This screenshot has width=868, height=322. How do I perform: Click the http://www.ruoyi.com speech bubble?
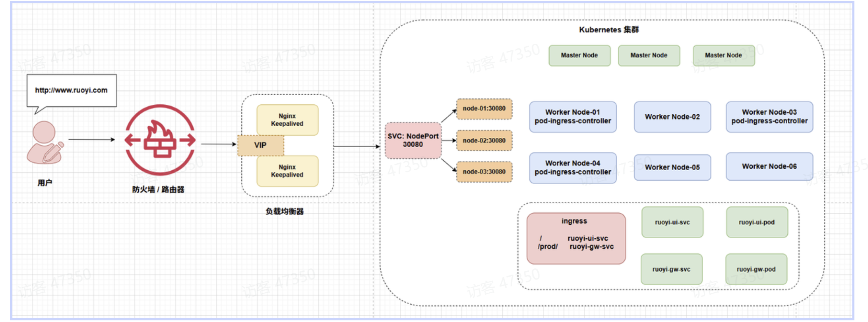coord(71,90)
